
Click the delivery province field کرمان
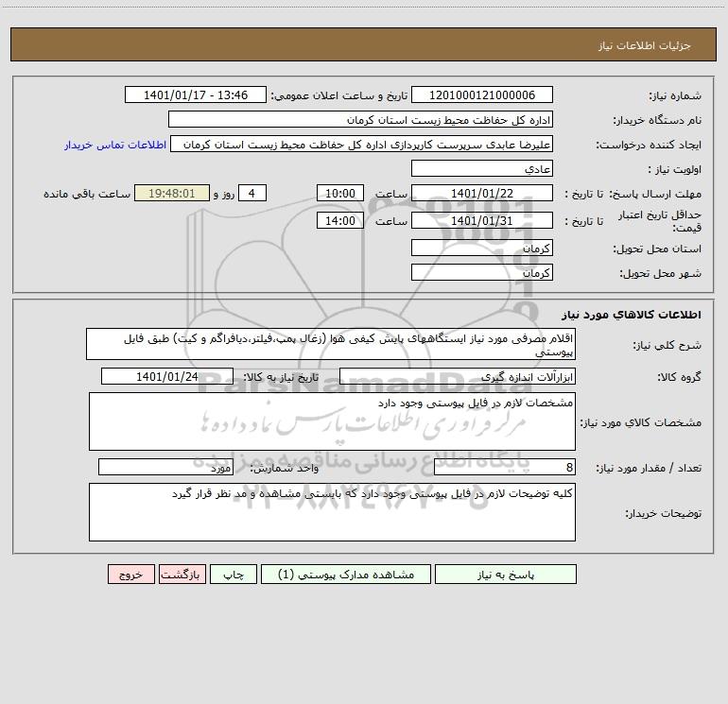coord(482,248)
